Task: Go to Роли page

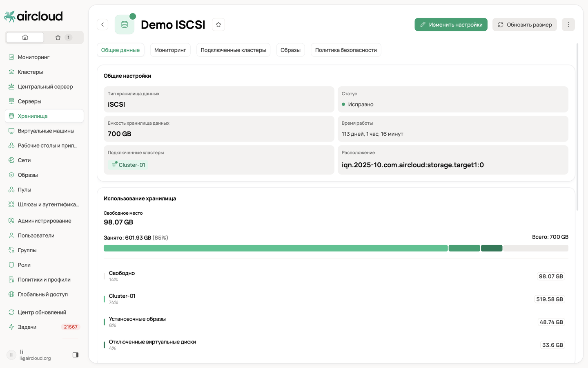Action: 44,265
